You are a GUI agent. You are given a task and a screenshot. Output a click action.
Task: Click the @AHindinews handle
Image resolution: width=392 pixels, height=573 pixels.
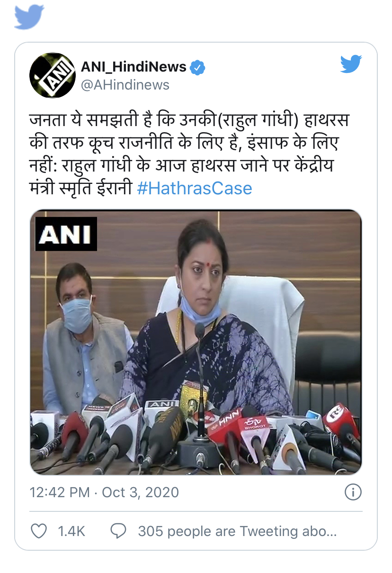tap(125, 85)
